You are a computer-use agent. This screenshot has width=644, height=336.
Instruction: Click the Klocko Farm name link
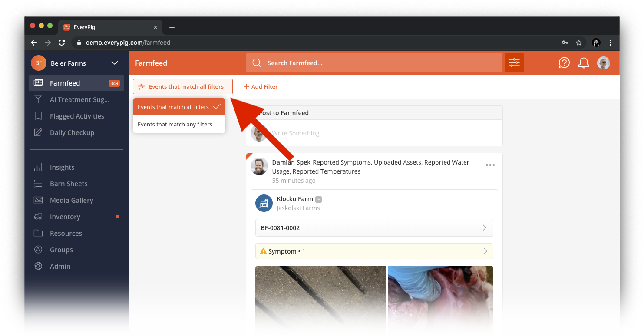295,199
